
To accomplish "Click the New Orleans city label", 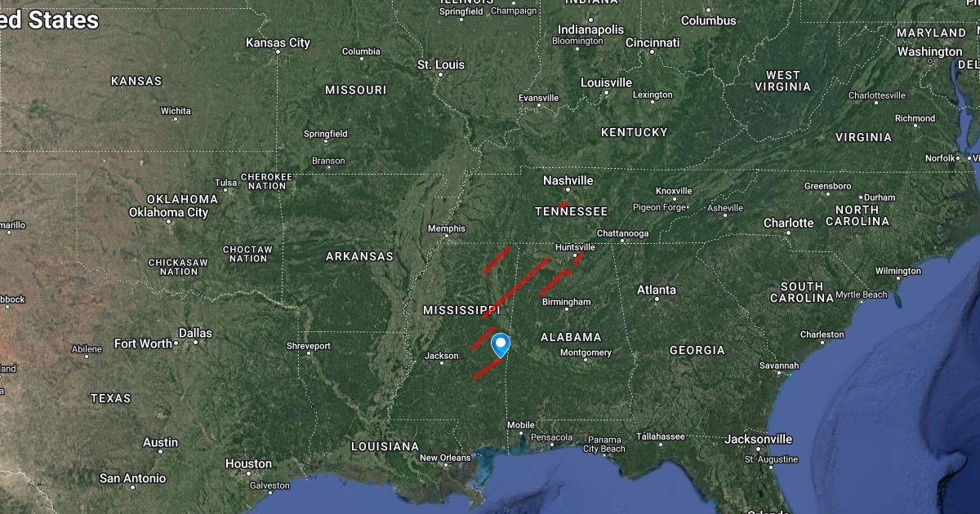I will pos(445,458).
